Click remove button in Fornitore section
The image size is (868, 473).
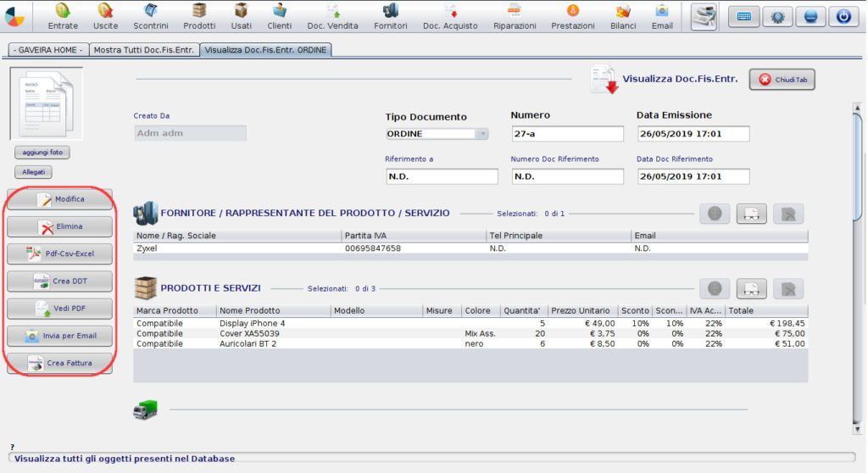tap(788, 214)
